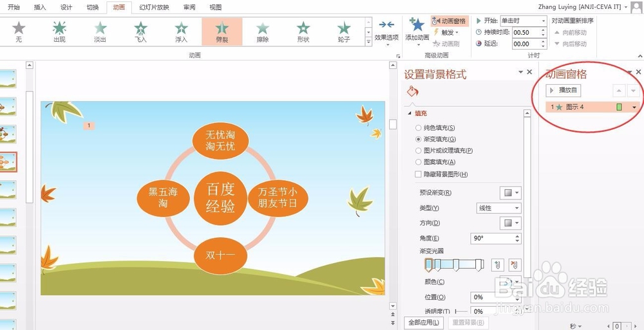Image resolution: width=644 pixels, height=330 pixels.
Task: Open the 审阅 review tab
Action: [x=189, y=7]
